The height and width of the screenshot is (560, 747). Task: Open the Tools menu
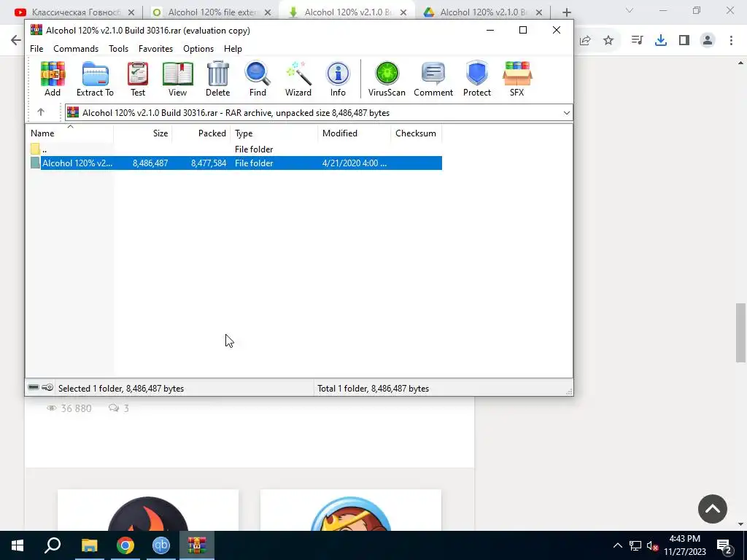[119, 49]
